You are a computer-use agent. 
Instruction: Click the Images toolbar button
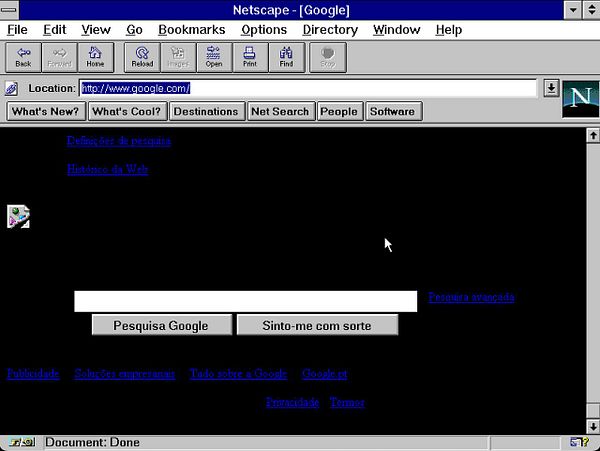tap(178, 57)
